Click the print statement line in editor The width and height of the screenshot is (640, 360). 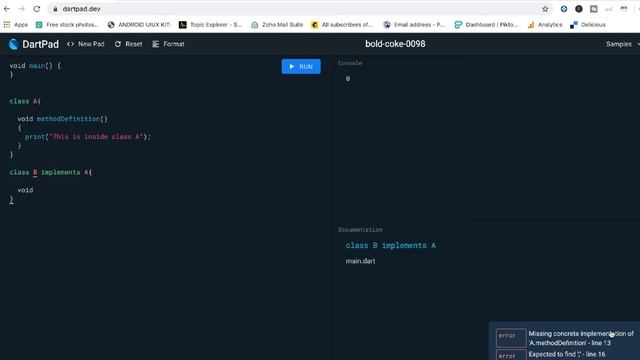88,137
